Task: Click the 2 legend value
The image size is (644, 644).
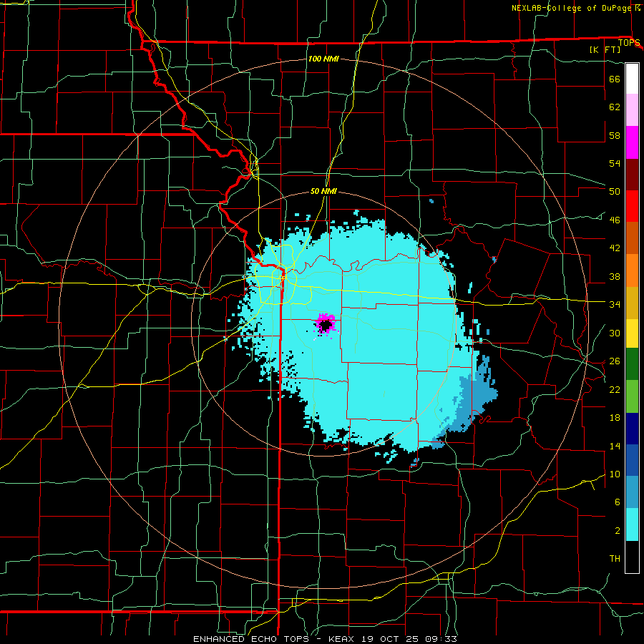Action: [x=618, y=531]
